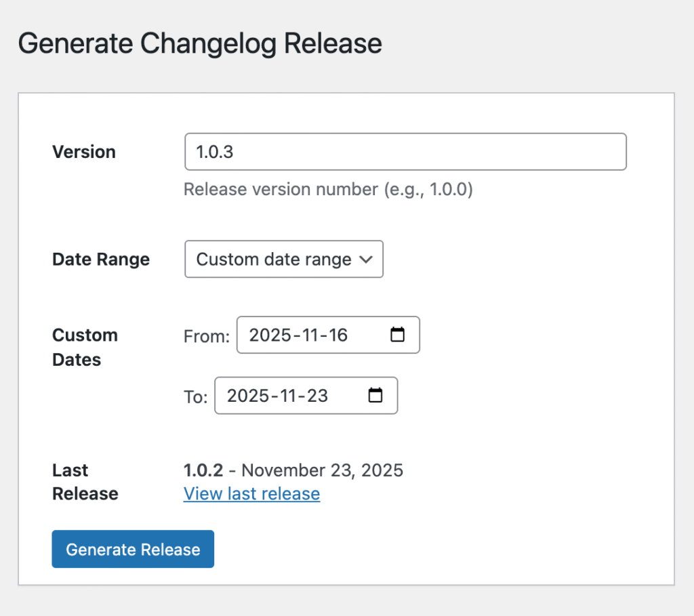Click the 1.0.2 last release version text

(x=204, y=470)
